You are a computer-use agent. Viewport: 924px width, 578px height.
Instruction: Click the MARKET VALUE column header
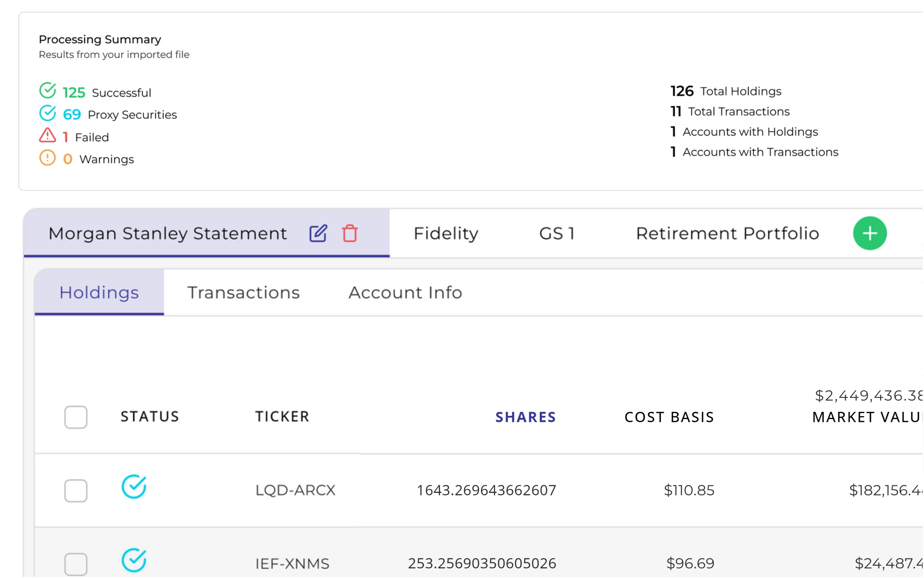867,417
